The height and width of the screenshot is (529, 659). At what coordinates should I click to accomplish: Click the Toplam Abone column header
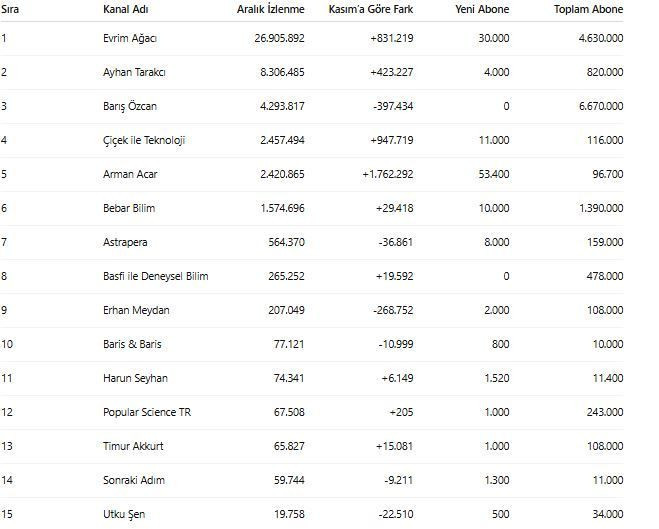(x=588, y=10)
